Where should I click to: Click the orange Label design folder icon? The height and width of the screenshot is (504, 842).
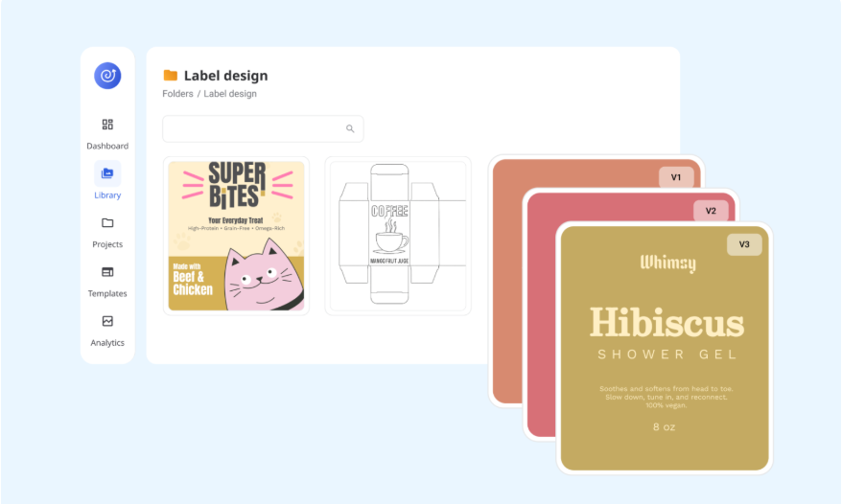(171, 75)
